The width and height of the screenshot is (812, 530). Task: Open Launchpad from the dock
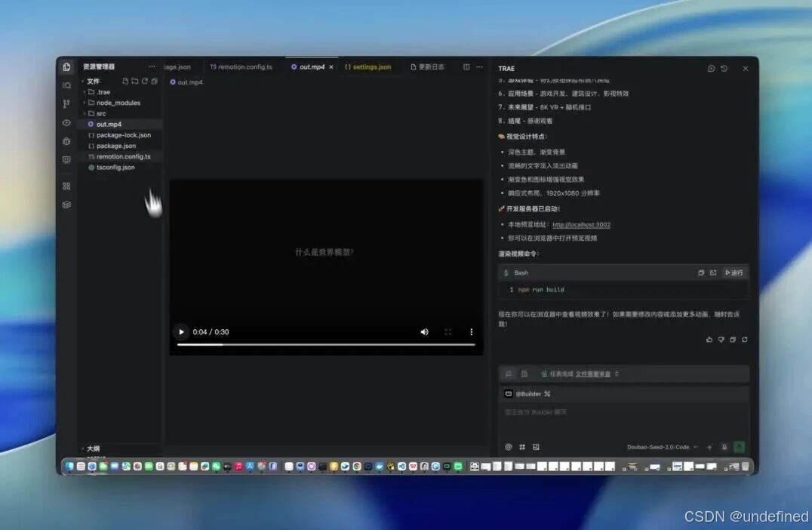click(81, 467)
